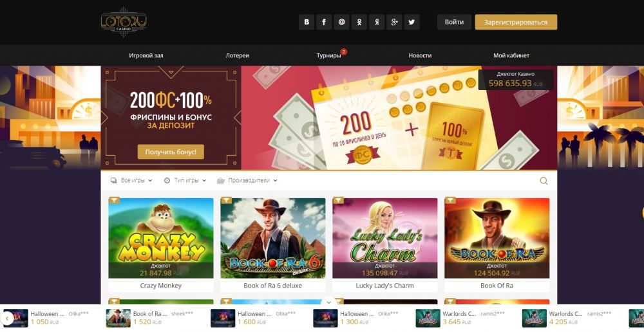
Task: Go to previous winners with left arrow
Action: 7,318
